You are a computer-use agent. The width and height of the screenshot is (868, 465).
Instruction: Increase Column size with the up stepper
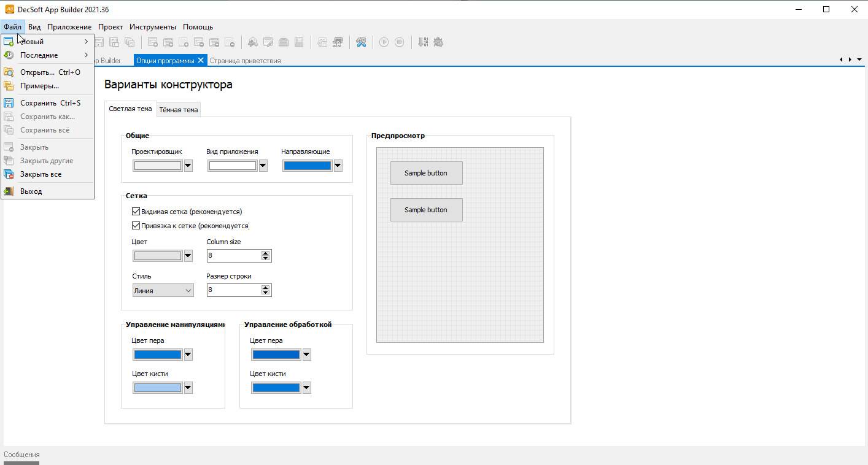click(x=265, y=253)
